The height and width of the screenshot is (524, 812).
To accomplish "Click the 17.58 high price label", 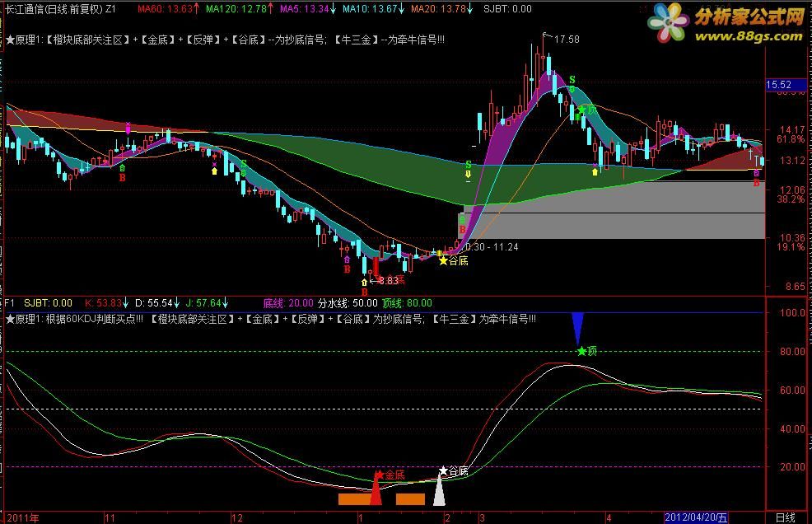I will [x=567, y=40].
